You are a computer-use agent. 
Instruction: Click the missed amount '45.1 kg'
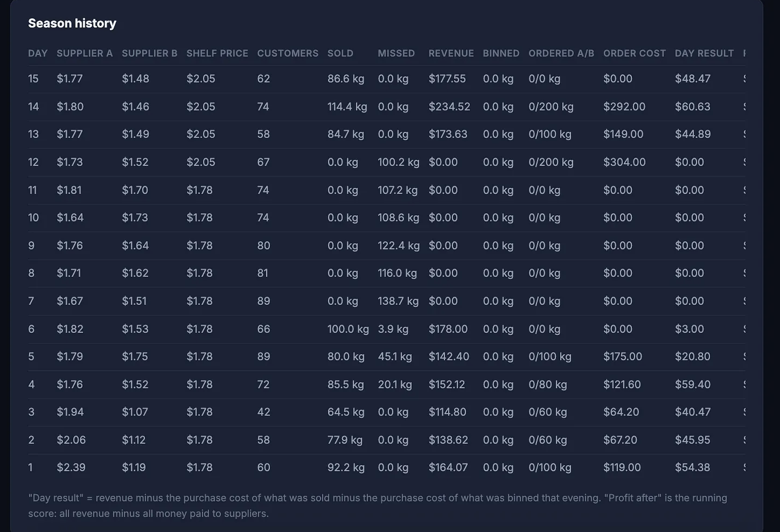point(395,357)
